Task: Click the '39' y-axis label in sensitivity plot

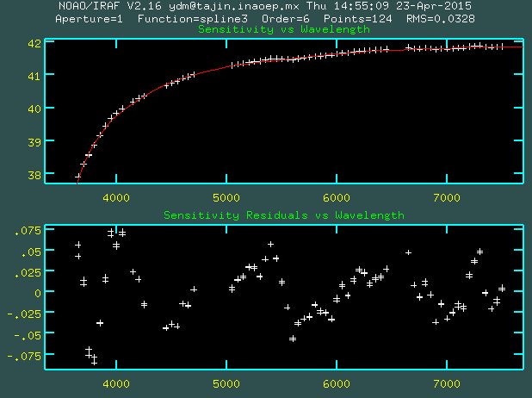Action: click(x=34, y=142)
